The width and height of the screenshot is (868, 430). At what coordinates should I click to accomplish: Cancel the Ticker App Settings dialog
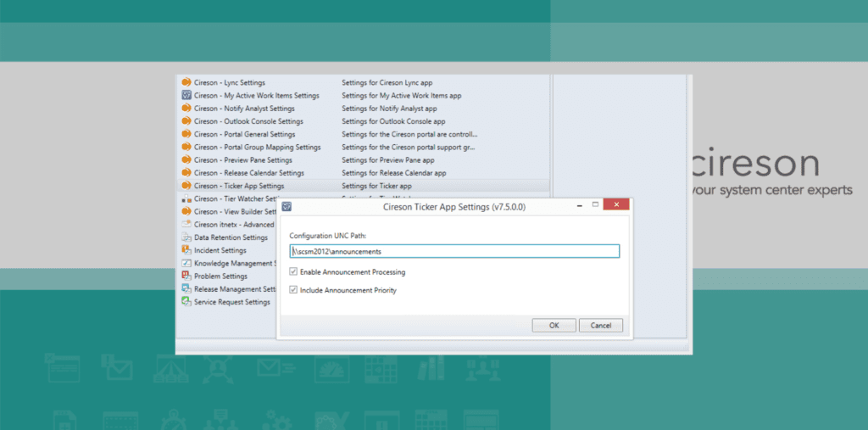click(601, 326)
